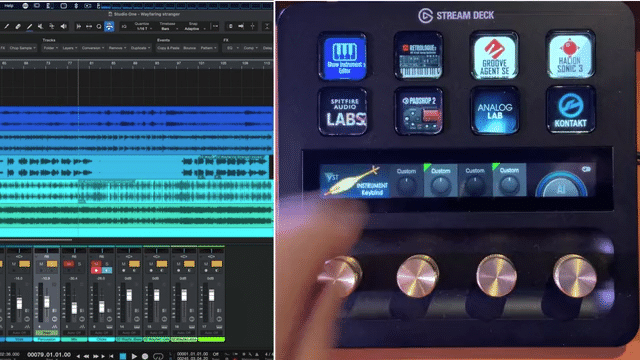Screen dimensions: 640x360
Task: Click the IQ quantize button
Action: (x=124, y=27)
